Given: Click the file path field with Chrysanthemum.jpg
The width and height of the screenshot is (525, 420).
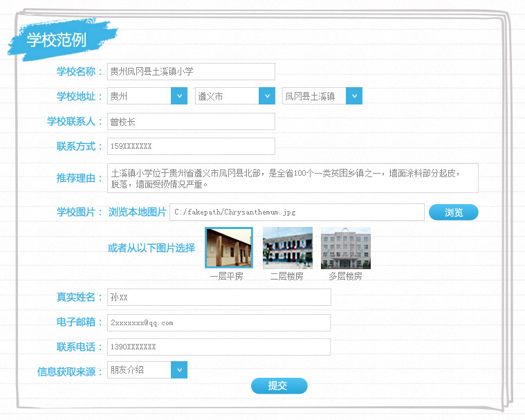Looking at the screenshot, I should click(297, 212).
